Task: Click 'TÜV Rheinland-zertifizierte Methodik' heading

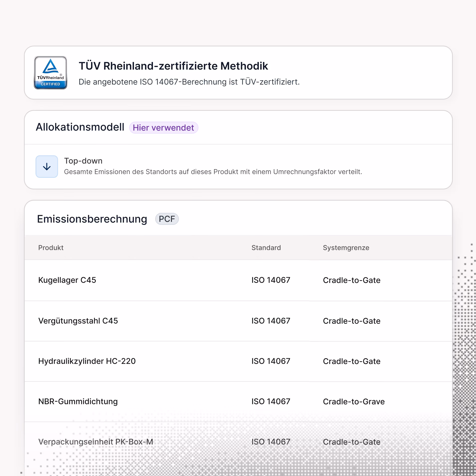Action: 173,66
